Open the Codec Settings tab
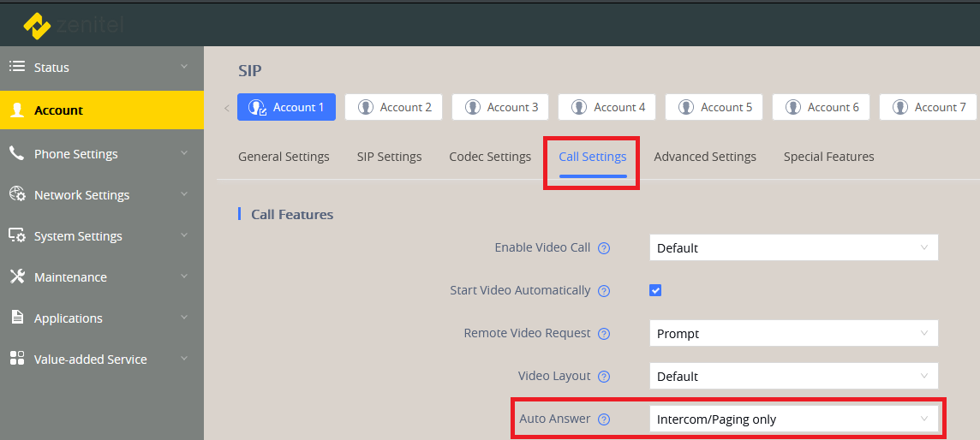 point(490,157)
